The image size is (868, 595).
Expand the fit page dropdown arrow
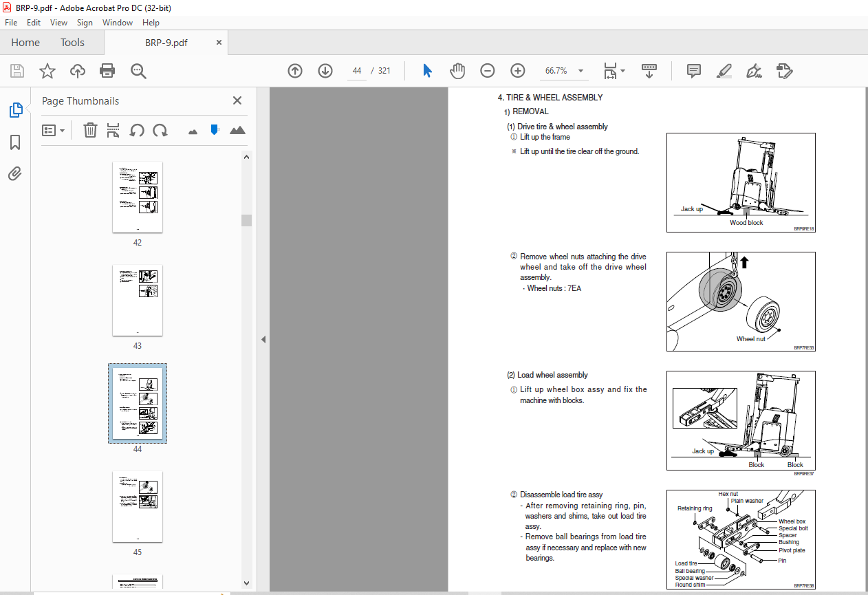coord(623,71)
